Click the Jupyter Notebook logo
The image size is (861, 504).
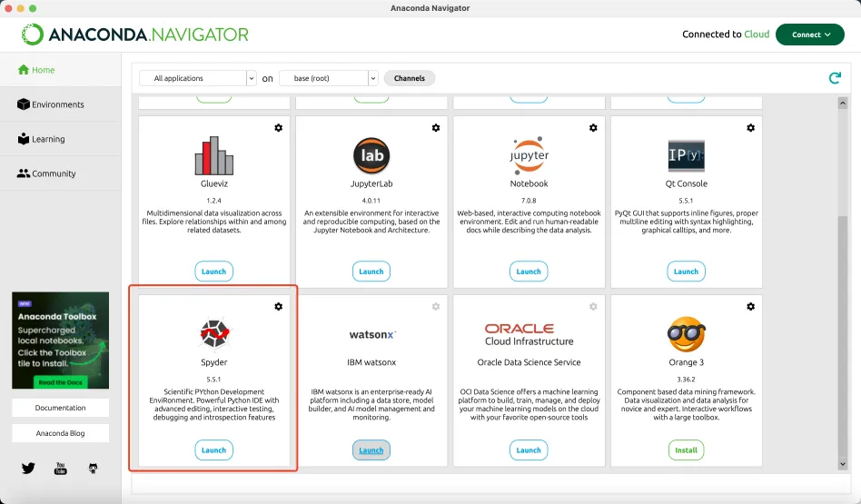pos(529,155)
